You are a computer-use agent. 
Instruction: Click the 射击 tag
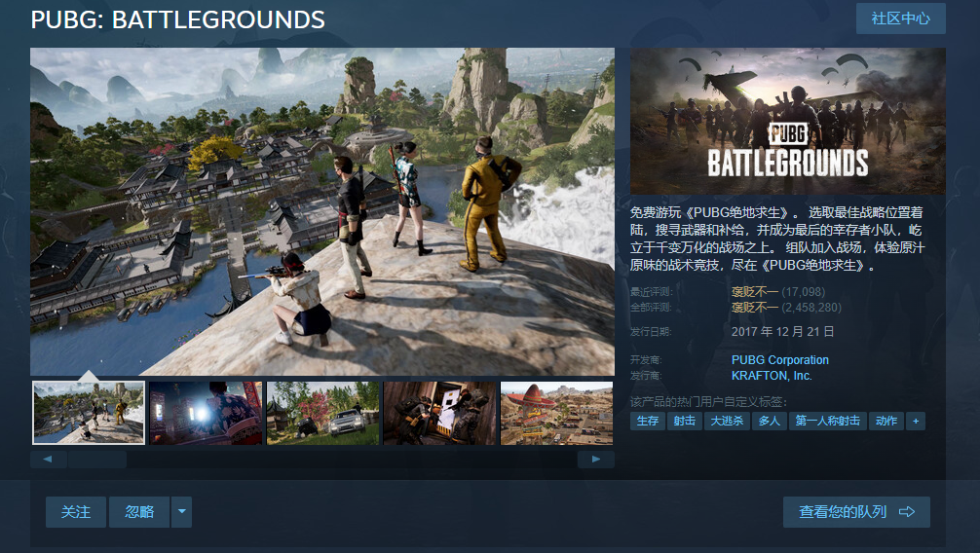[685, 422]
